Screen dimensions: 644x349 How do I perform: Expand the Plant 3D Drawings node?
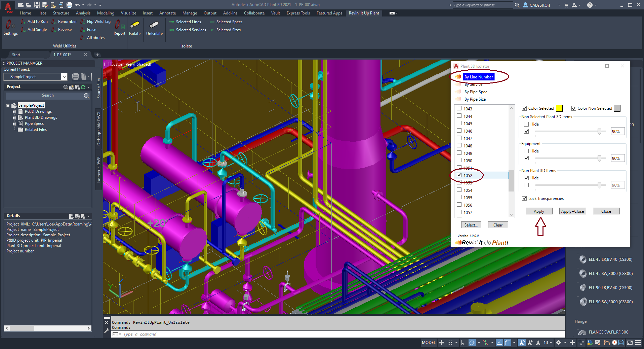14,118
